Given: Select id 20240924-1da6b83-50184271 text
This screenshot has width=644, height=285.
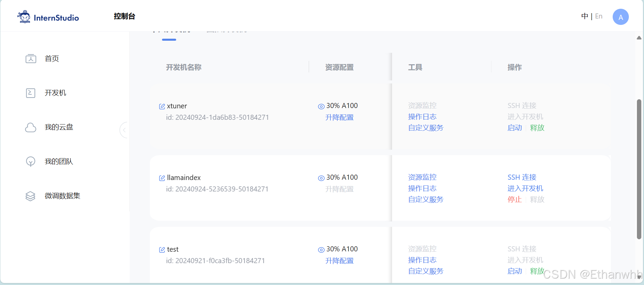Looking at the screenshot, I should coord(218,117).
